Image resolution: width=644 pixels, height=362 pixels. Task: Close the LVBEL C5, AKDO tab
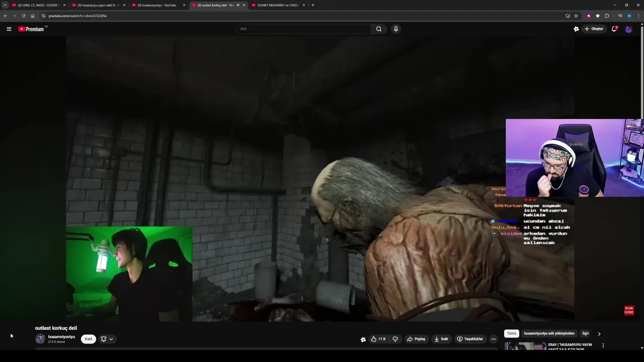pyautogui.click(x=64, y=5)
